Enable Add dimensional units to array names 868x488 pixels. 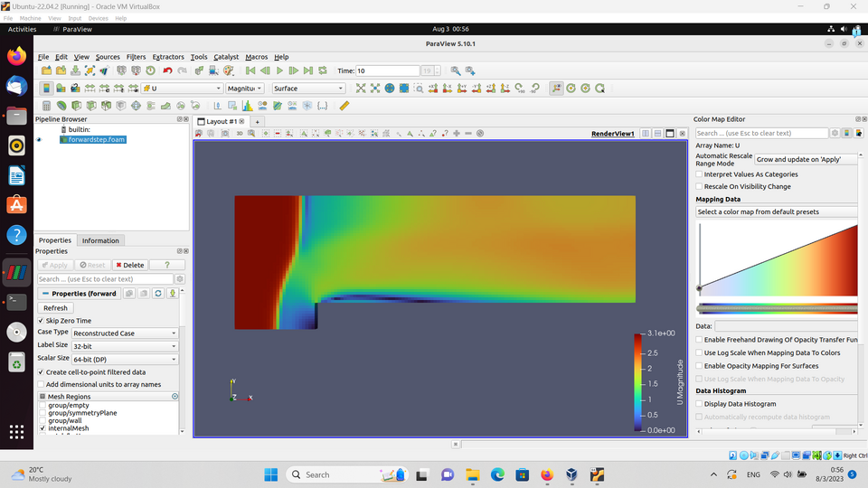(41, 385)
